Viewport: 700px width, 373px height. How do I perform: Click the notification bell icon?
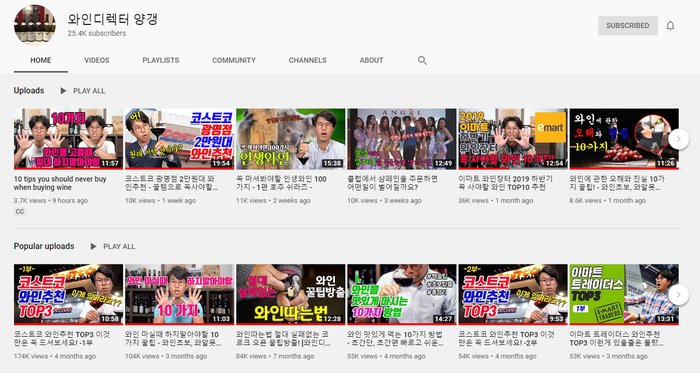coord(670,26)
